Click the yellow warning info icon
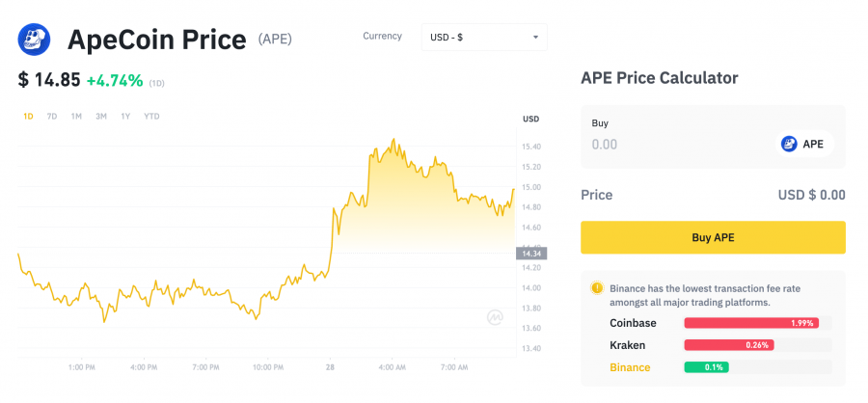The image size is (868, 403). (597, 288)
